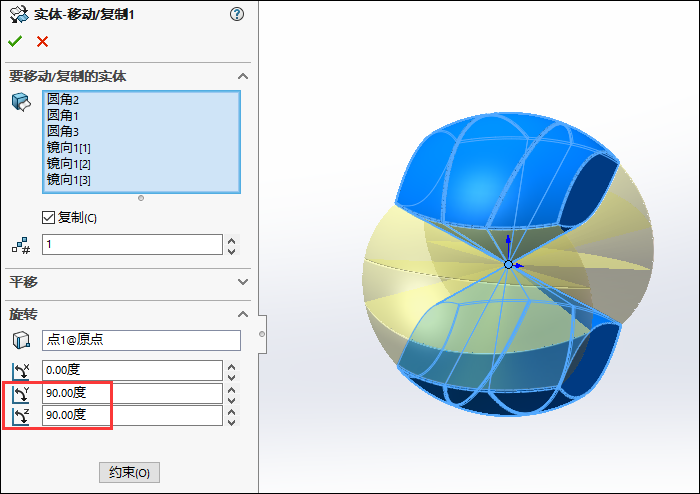Select 圆角1 in the bodies list

(x=63, y=115)
